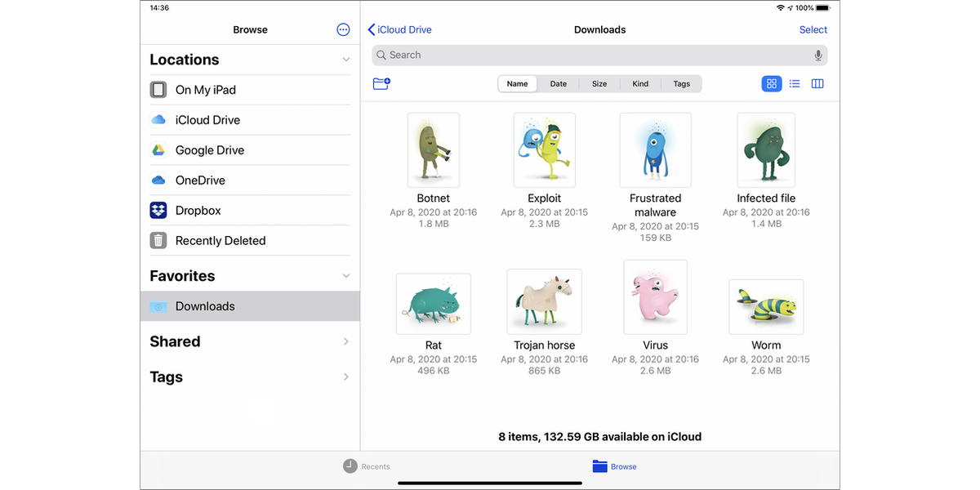Click the Botnet file name
The width and height of the screenshot is (980, 490).
(x=434, y=198)
